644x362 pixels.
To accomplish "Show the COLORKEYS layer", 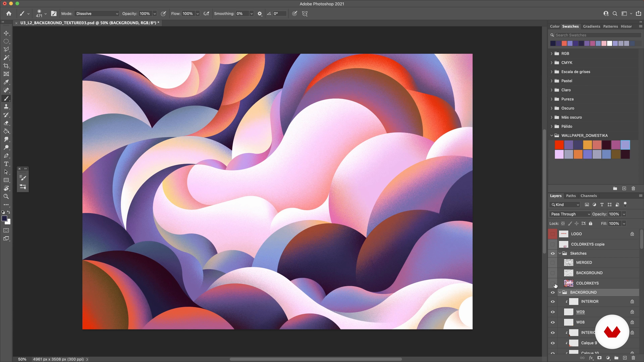I will pyautogui.click(x=552, y=283).
